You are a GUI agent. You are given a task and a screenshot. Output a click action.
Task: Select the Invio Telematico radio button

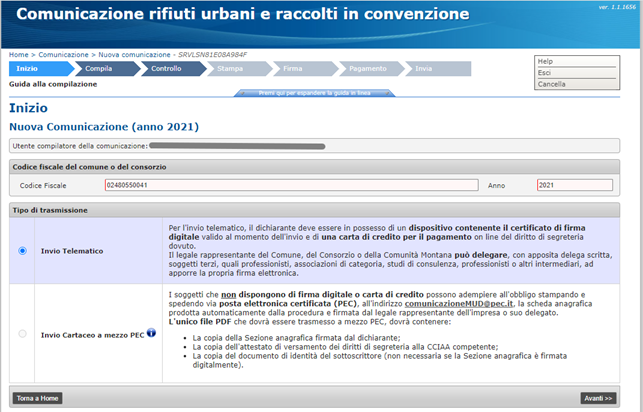tap(22, 251)
